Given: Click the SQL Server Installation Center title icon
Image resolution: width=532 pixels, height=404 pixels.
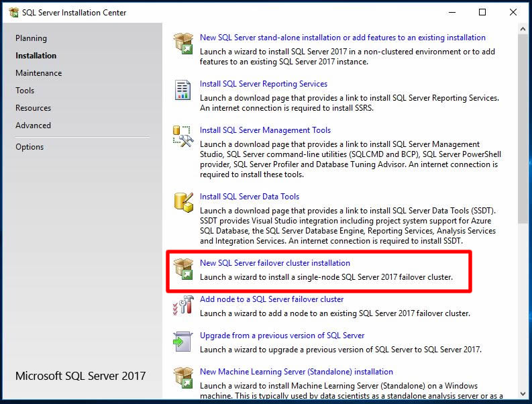Looking at the screenshot, I should tap(13, 12).
